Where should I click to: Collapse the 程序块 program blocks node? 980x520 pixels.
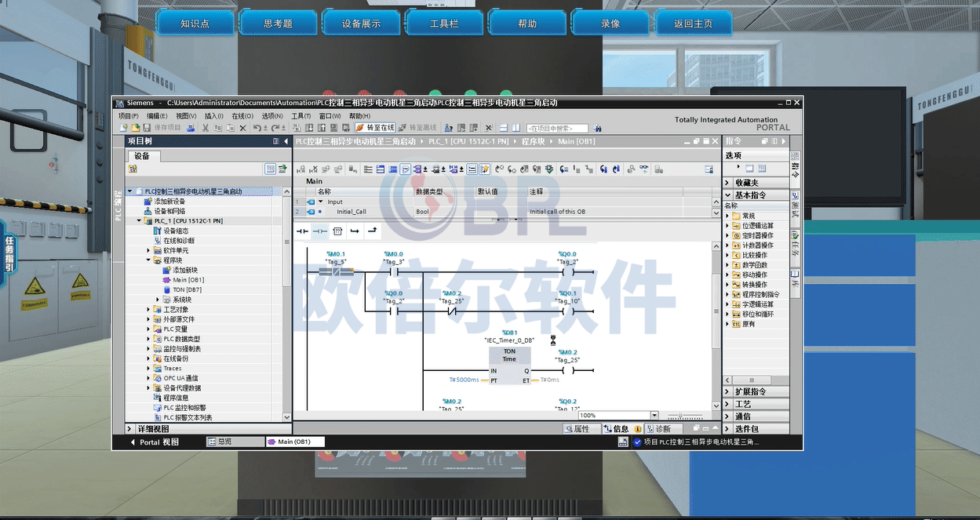[x=148, y=260]
